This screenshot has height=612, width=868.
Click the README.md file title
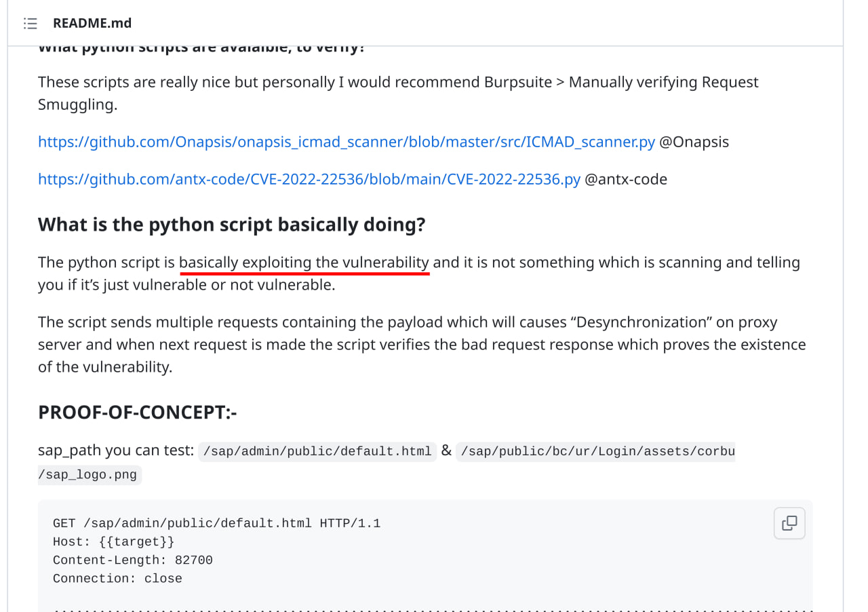coord(92,23)
